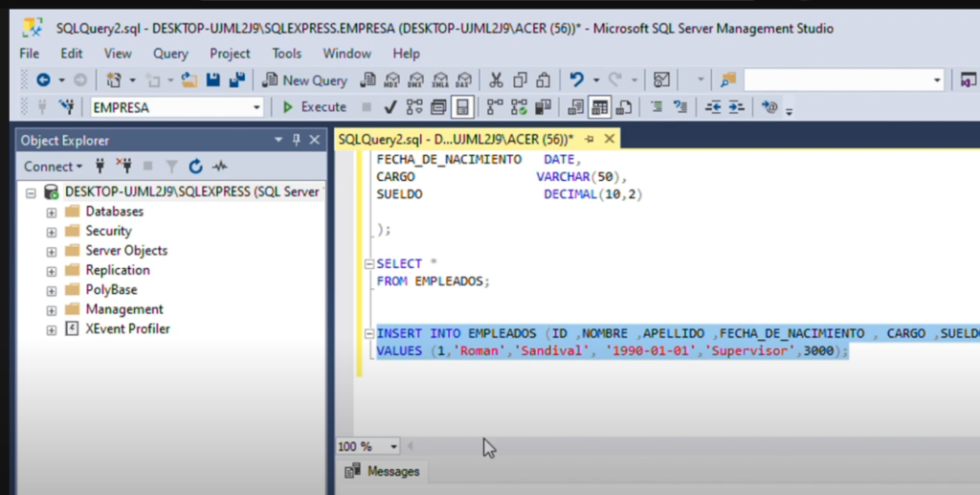Click the Find in Files icon
Image resolution: width=980 pixels, height=495 pixels.
pos(728,80)
